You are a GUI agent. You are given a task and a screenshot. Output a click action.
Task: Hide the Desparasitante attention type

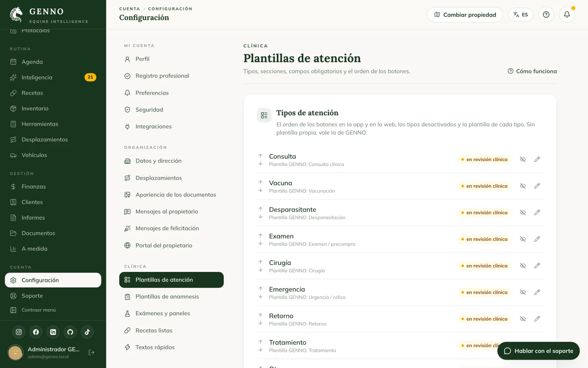tap(523, 212)
